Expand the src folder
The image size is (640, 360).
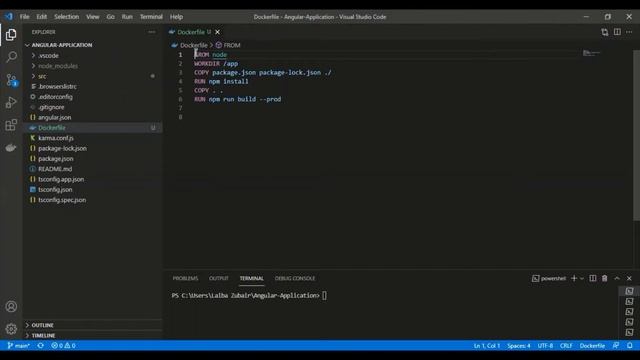click(42, 76)
